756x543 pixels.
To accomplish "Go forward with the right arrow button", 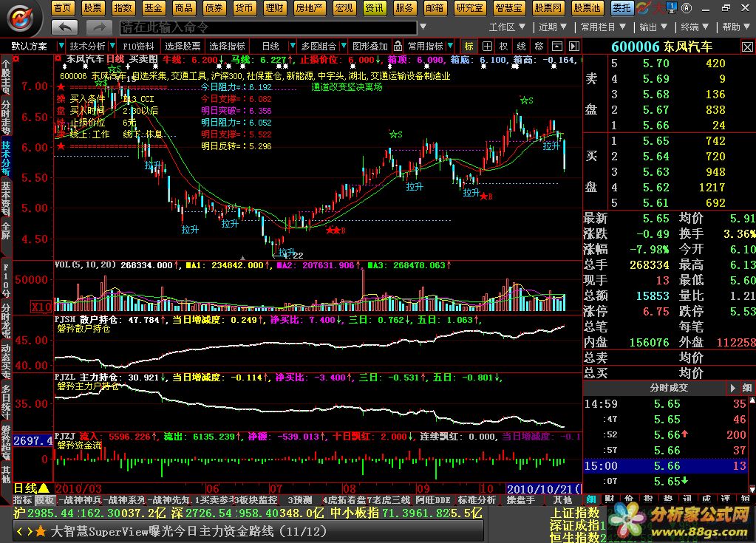I will [99, 27].
